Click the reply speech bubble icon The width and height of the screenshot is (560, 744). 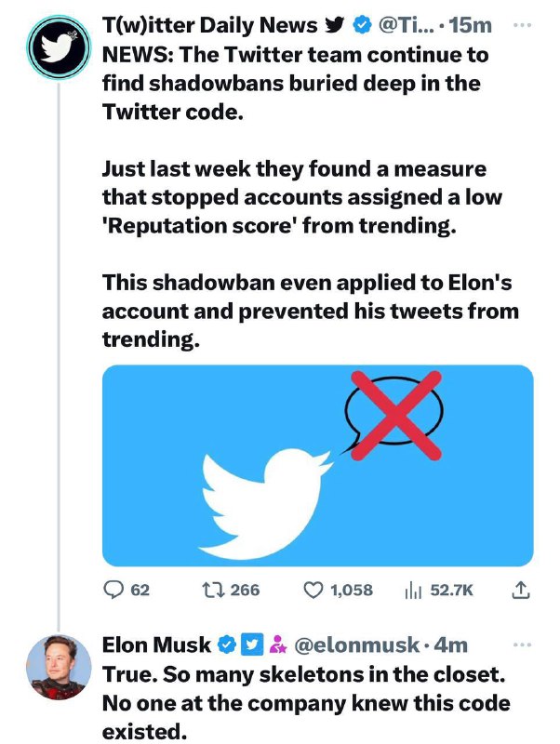point(114,590)
